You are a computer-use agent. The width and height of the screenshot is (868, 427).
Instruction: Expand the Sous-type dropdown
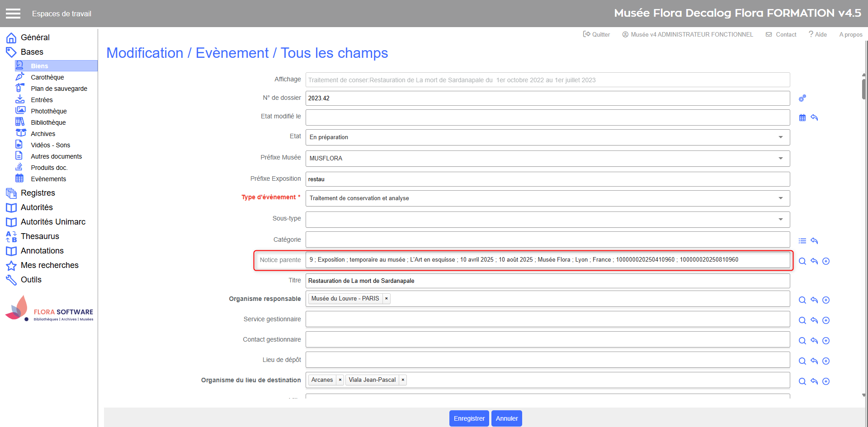(x=780, y=220)
